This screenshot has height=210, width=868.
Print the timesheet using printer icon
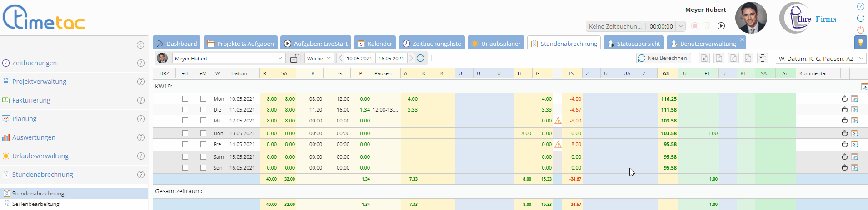click(763, 58)
